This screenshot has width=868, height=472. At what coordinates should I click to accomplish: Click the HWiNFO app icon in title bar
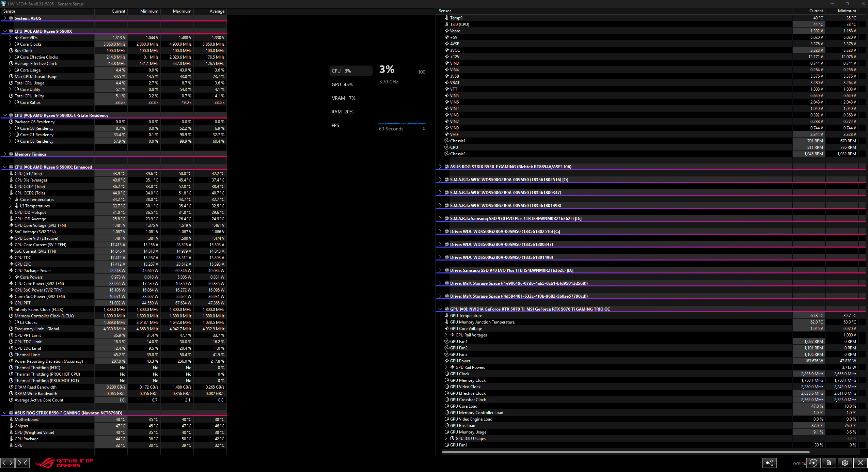click(x=3, y=4)
